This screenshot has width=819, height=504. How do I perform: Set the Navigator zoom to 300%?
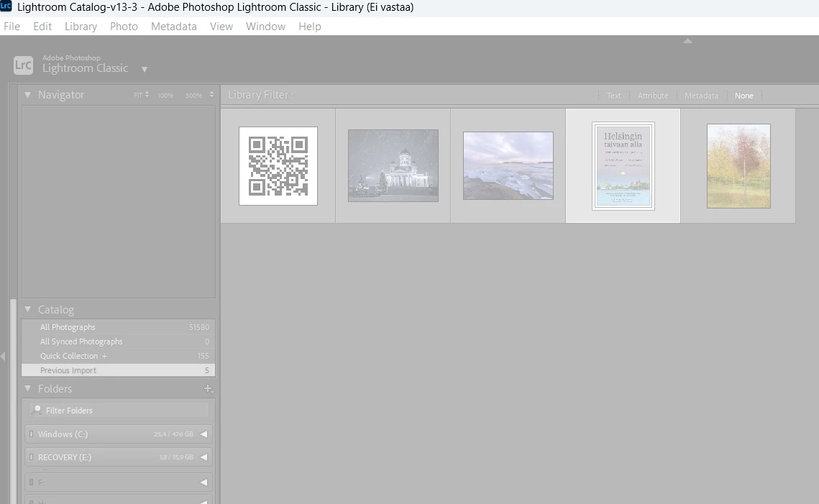click(193, 96)
